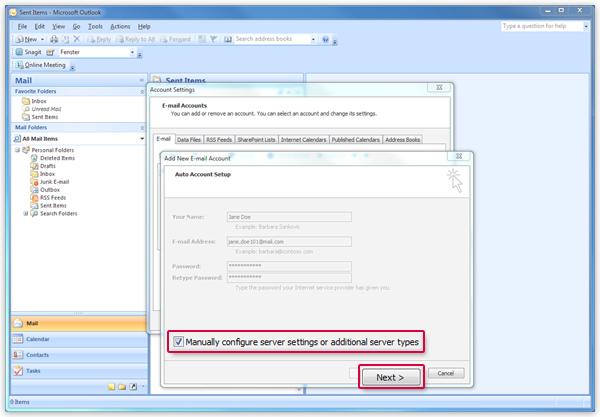Click the New mail toolbar icon

[26, 39]
